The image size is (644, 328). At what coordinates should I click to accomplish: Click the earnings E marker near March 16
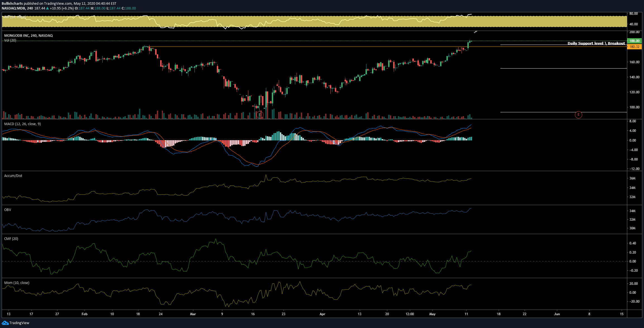tap(260, 115)
